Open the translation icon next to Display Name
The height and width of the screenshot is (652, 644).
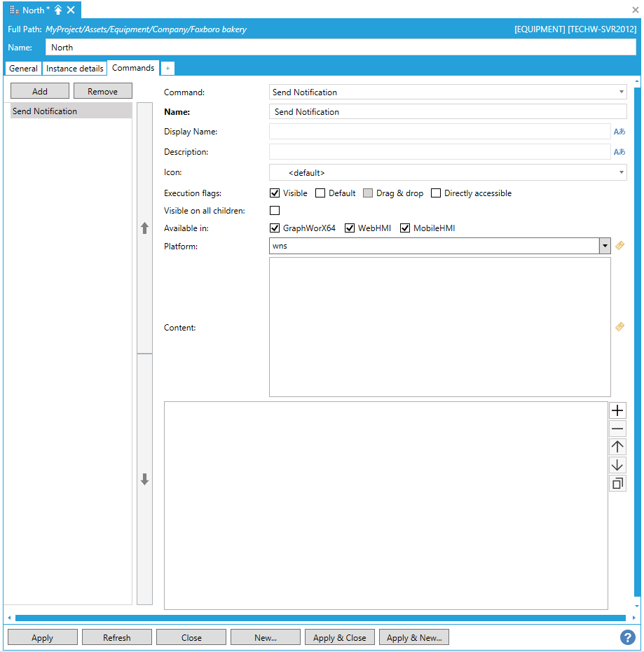(619, 132)
